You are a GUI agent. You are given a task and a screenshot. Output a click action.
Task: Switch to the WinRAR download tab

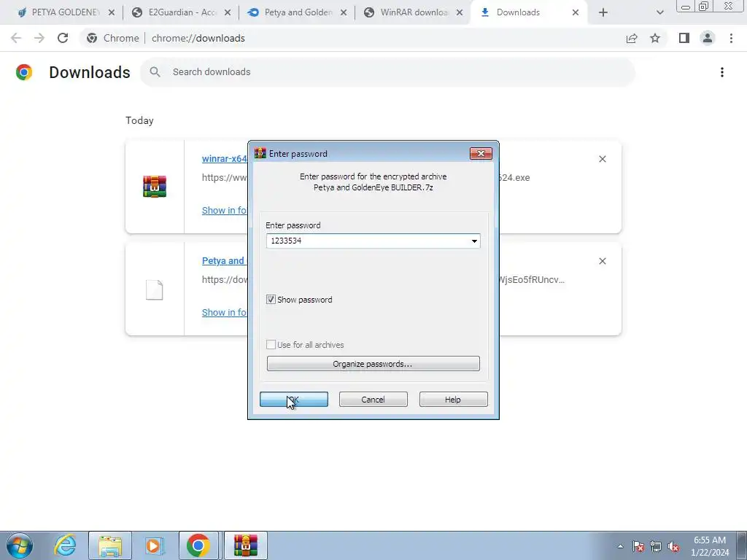click(x=414, y=12)
